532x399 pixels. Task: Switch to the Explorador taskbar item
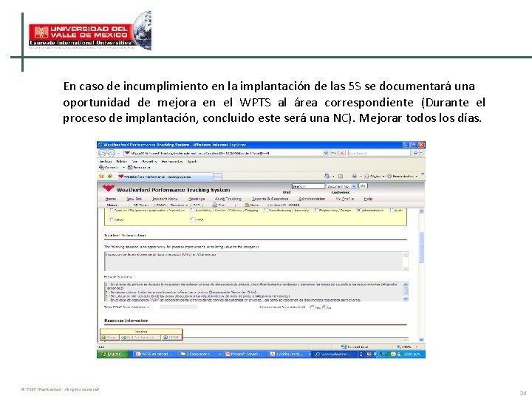tap(199, 354)
